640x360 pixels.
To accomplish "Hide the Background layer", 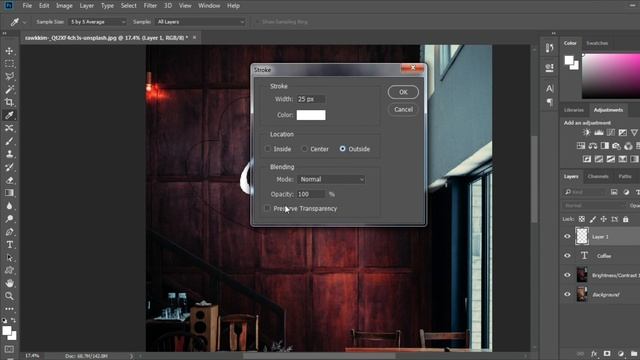I will click(x=567, y=294).
